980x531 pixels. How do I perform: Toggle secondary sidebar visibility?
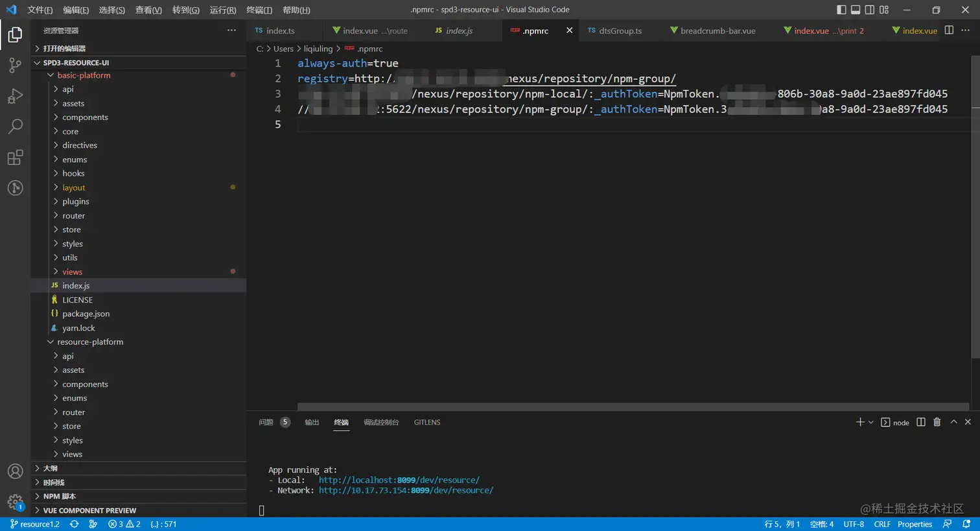(x=870, y=10)
